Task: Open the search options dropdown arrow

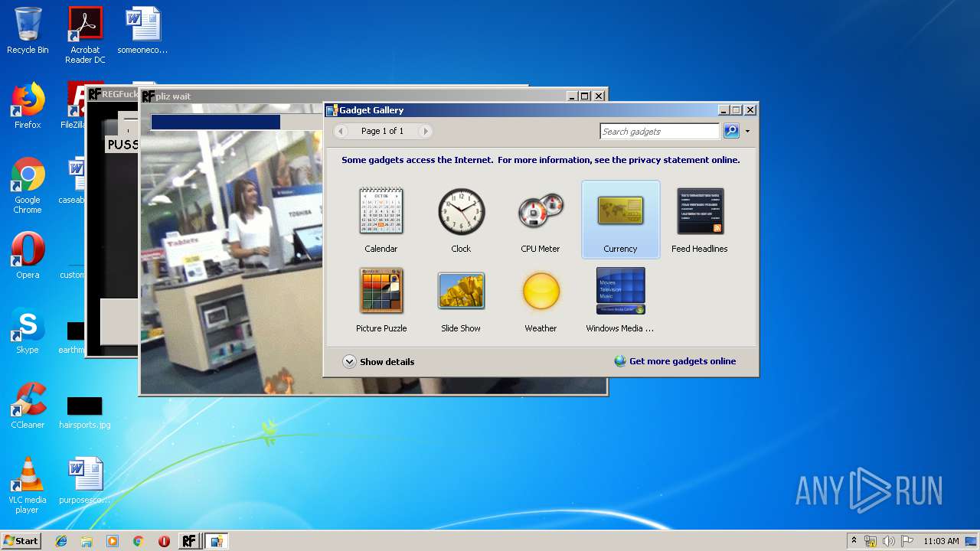Action: (747, 132)
